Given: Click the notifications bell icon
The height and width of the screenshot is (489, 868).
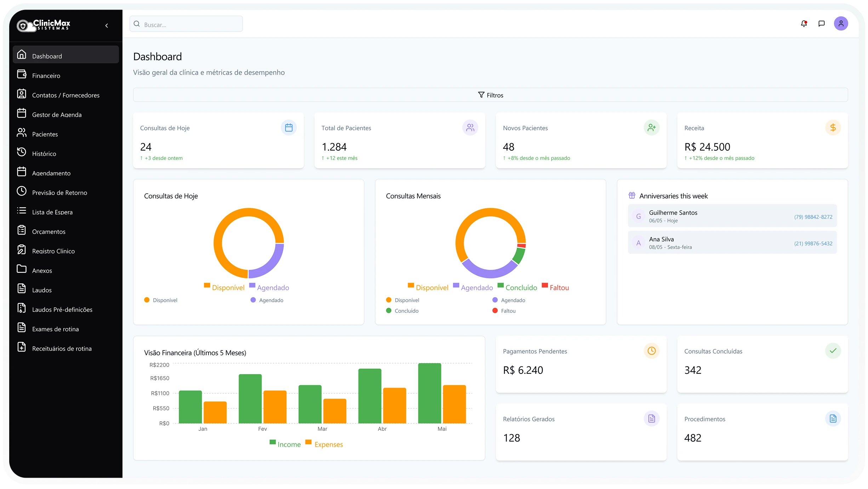Looking at the screenshot, I should [x=804, y=24].
